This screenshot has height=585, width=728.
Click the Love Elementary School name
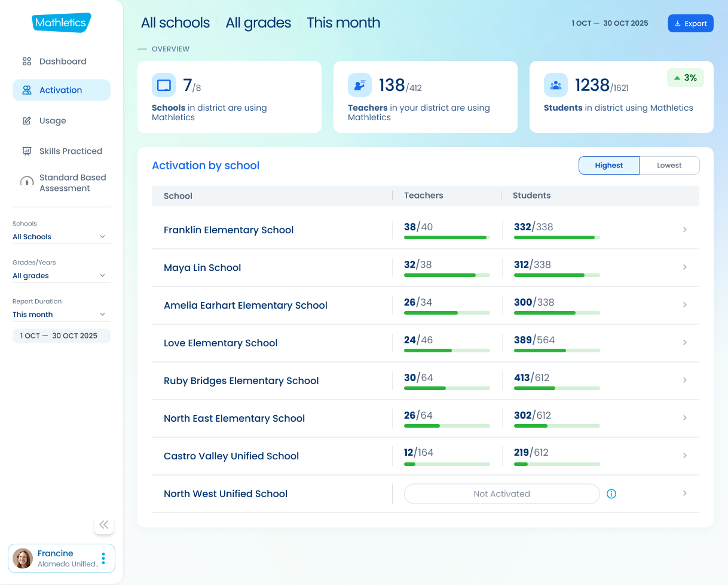point(221,343)
